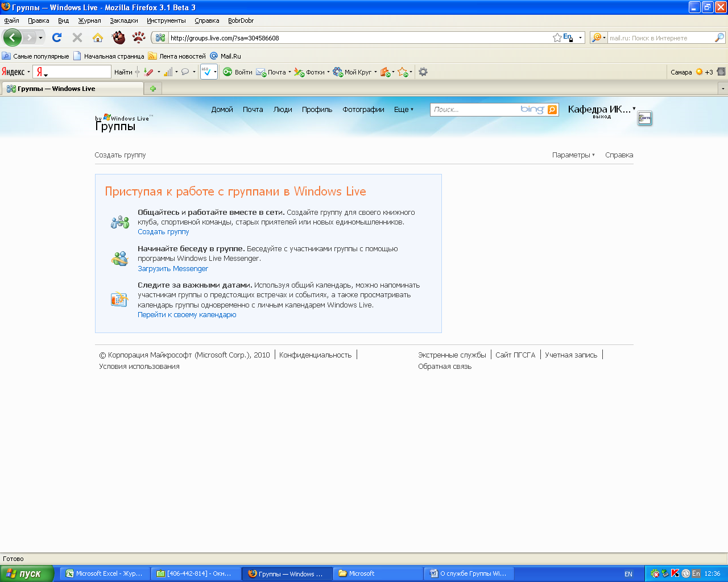
Task: Click the Yandex bar signal bars icon
Action: (x=168, y=72)
